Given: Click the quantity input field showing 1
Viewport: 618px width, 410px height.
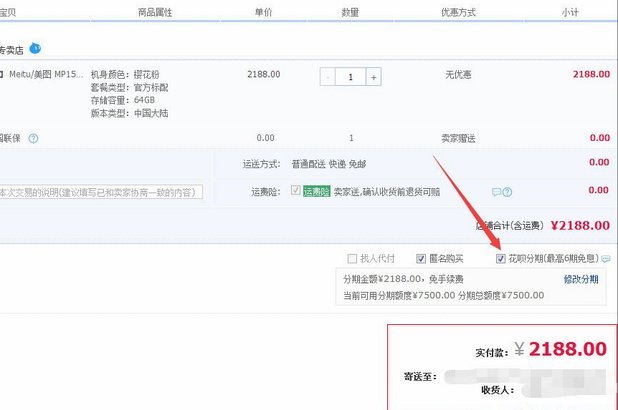Looking at the screenshot, I should pos(350,77).
